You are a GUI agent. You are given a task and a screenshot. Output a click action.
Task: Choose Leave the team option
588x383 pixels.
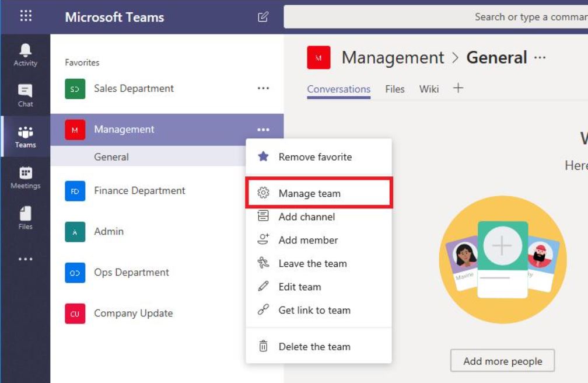(x=318, y=263)
